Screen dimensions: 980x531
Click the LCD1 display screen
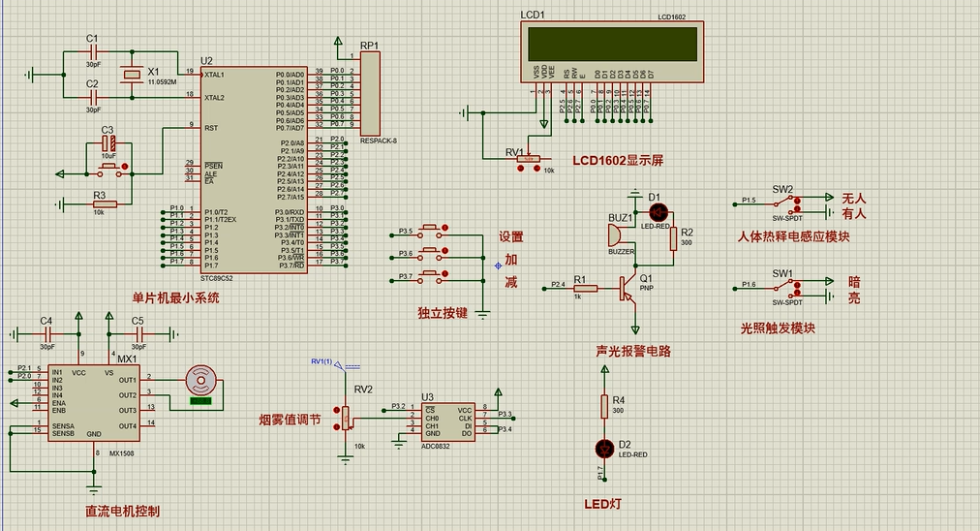tap(609, 43)
